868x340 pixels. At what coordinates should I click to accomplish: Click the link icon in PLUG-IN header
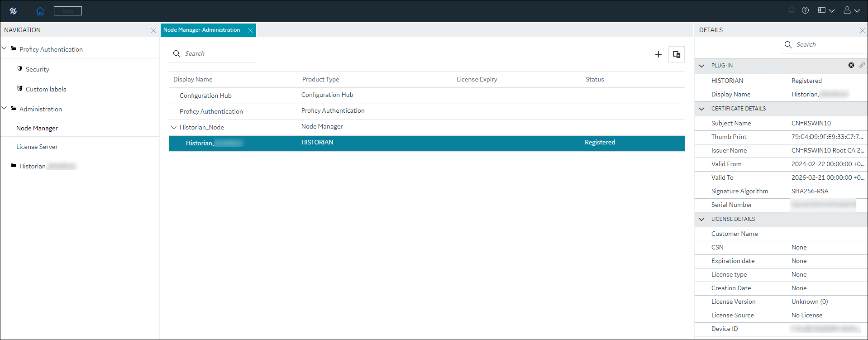pyautogui.click(x=862, y=65)
